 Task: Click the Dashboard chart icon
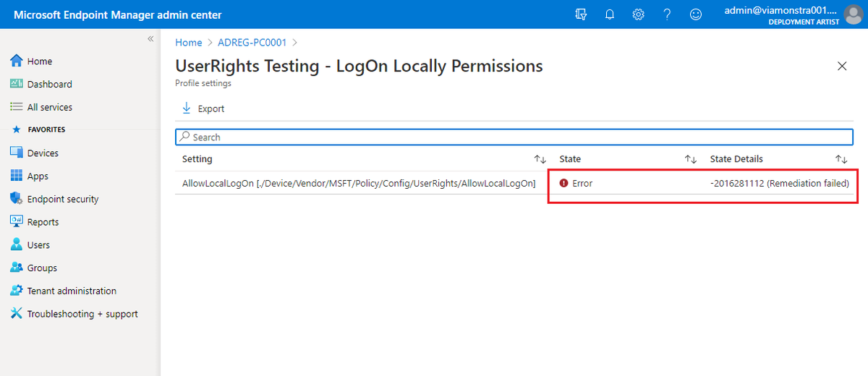(x=17, y=84)
